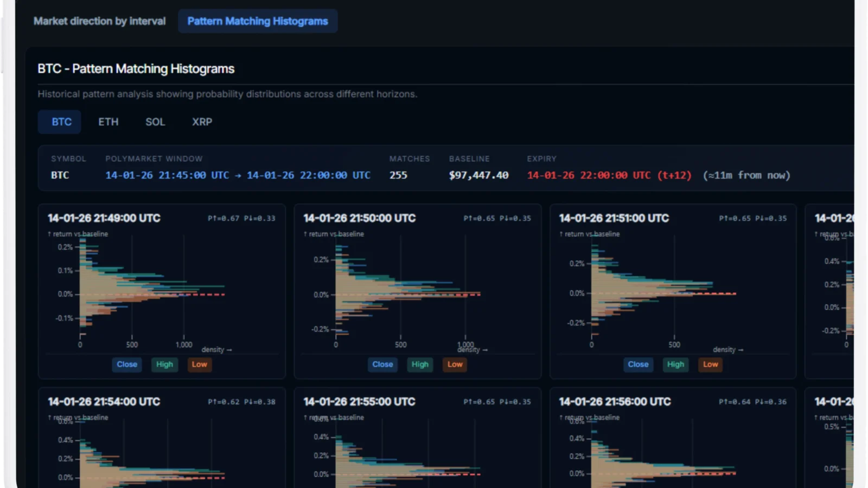868x488 pixels.
Task: Click the '14-01-26 21:50:00 UTC' card title
Action: coord(360,218)
